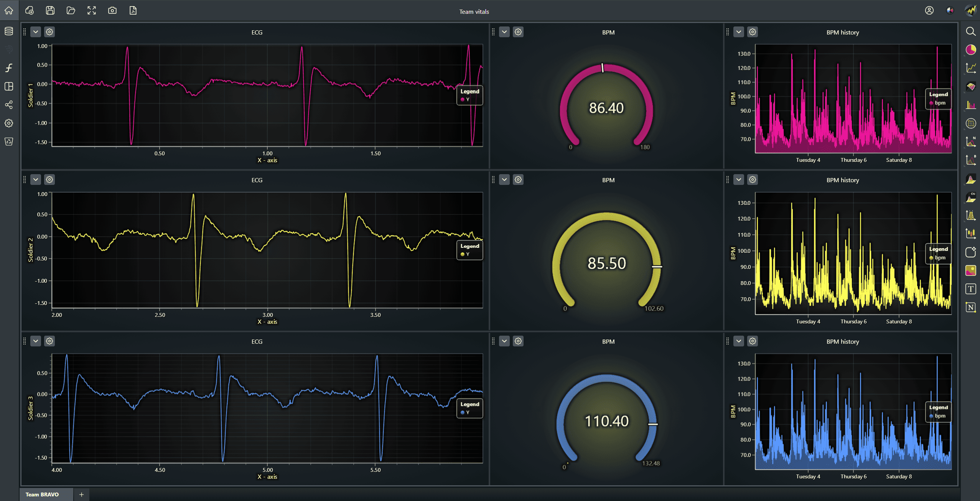Screen dimensions: 980x501
Task: Expand the Soldier 3 BPM history dropdown
Action: 739,341
